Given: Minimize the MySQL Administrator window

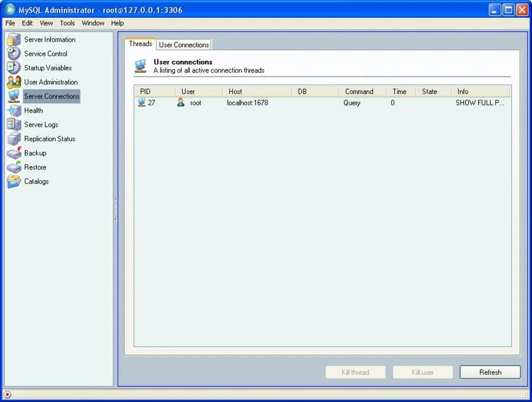Looking at the screenshot, I should [495, 10].
